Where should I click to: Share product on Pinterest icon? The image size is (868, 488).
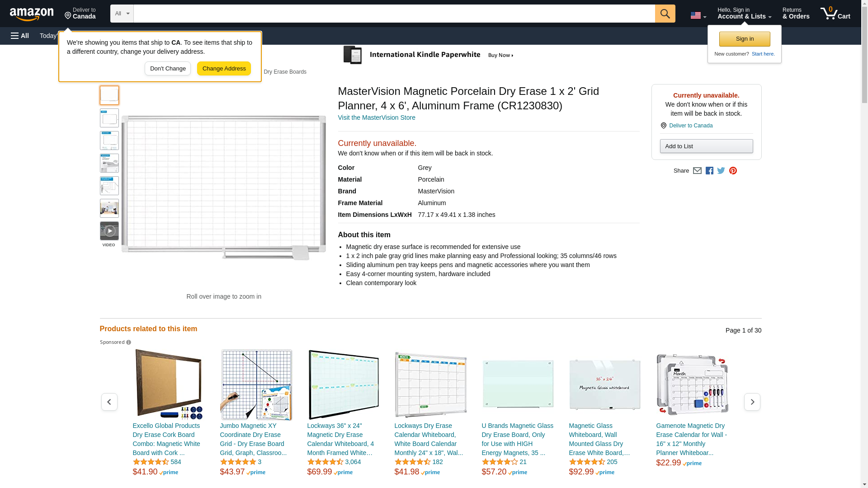733,171
